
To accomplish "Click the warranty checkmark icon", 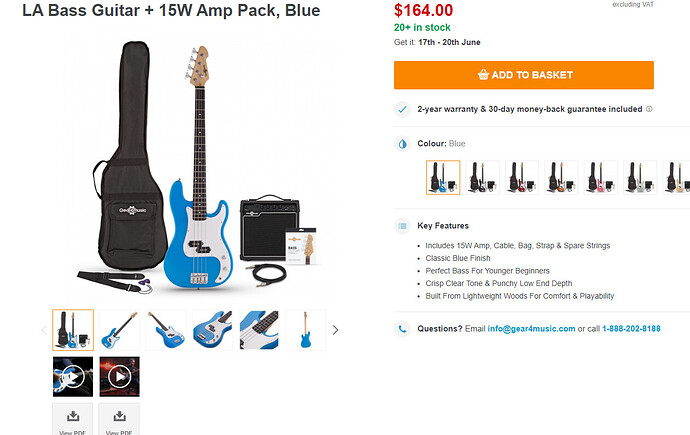I will pyautogui.click(x=402, y=109).
